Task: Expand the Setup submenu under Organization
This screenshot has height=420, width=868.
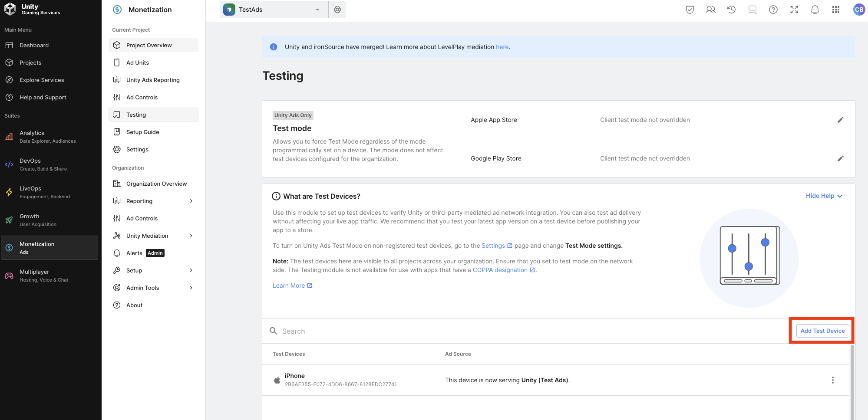Action: (191, 270)
